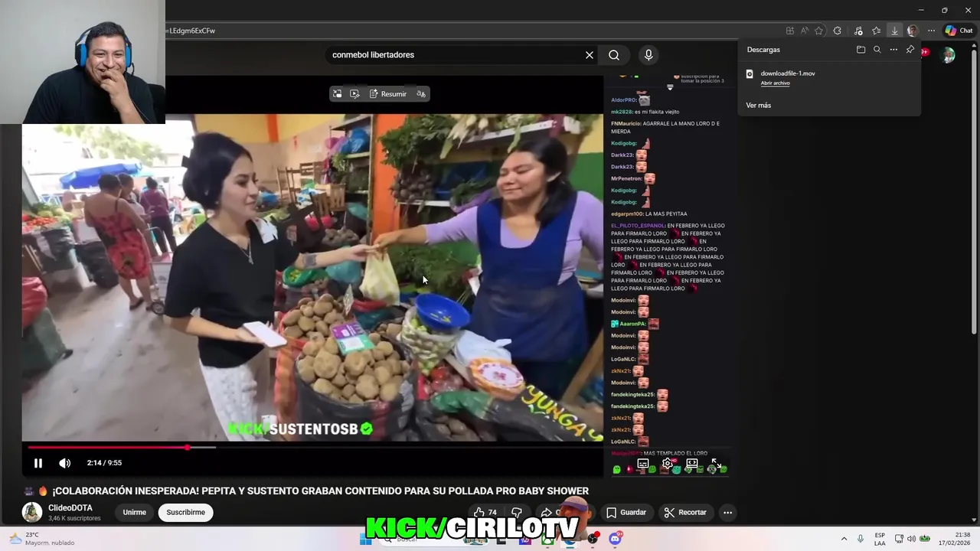
Task: Open video settings gear
Action: point(668,464)
